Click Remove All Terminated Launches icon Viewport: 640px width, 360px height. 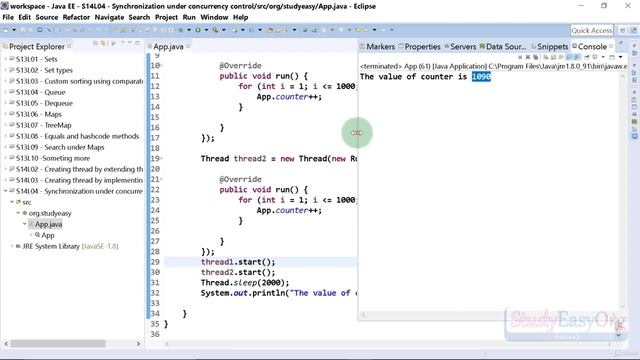pos(536,57)
